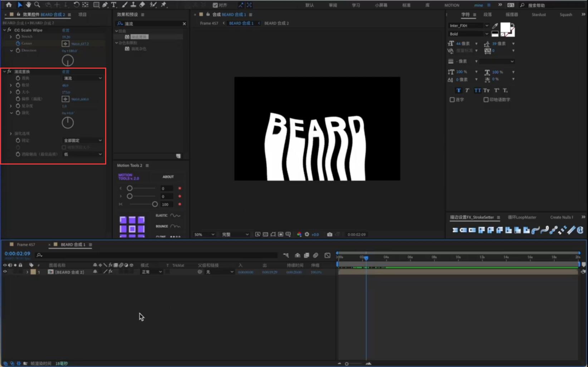Image resolution: width=588 pixels, height=367 pixels.
Task: Switch to the 项目 (Project) panel tab
Action: pyautogui.click(x=83, y=15)
